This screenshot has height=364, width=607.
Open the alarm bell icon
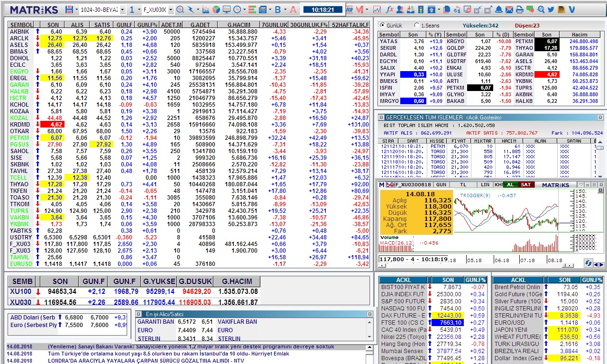[499, 9]
